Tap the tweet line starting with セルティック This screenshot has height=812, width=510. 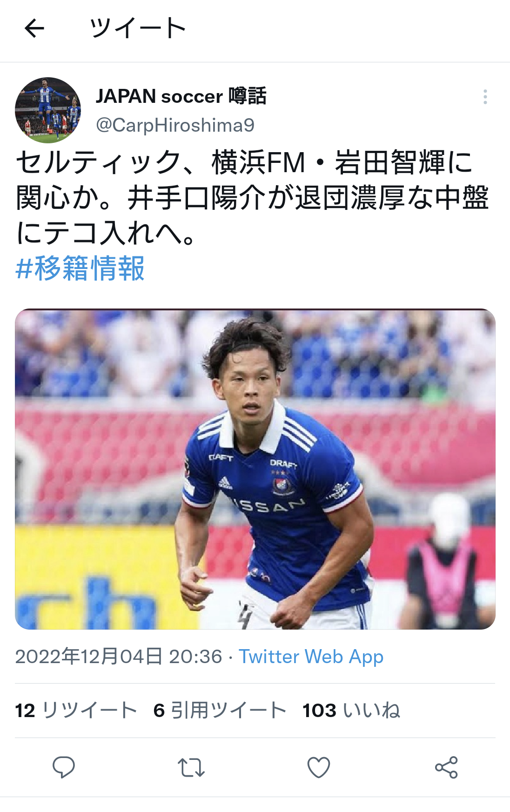244,162
